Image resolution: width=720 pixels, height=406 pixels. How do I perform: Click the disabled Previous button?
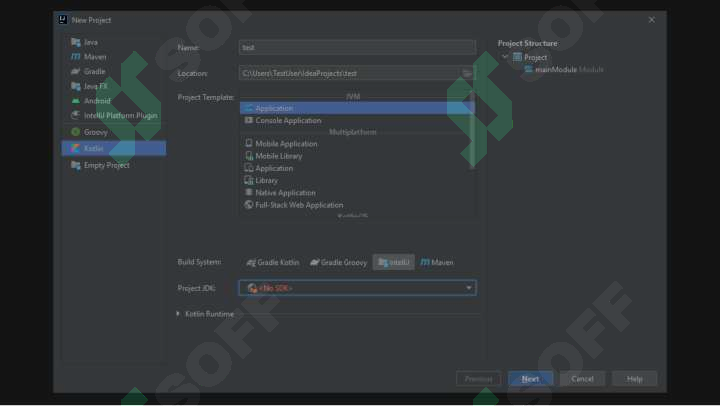478,379
